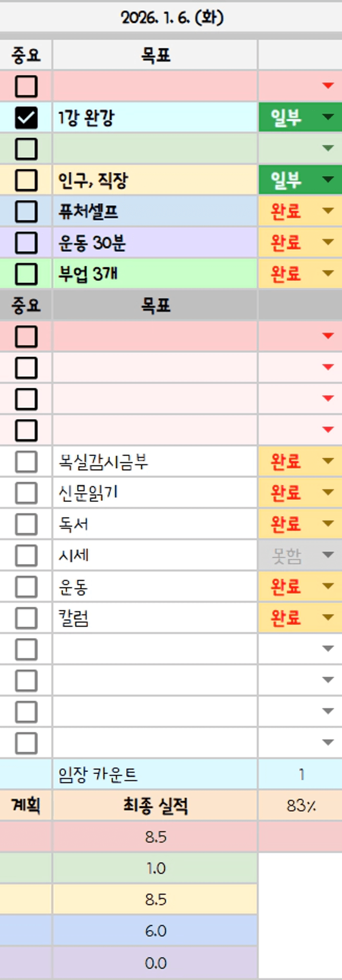
Task: Click the 최종 실적 header cell
Action: tap(155, 806)
